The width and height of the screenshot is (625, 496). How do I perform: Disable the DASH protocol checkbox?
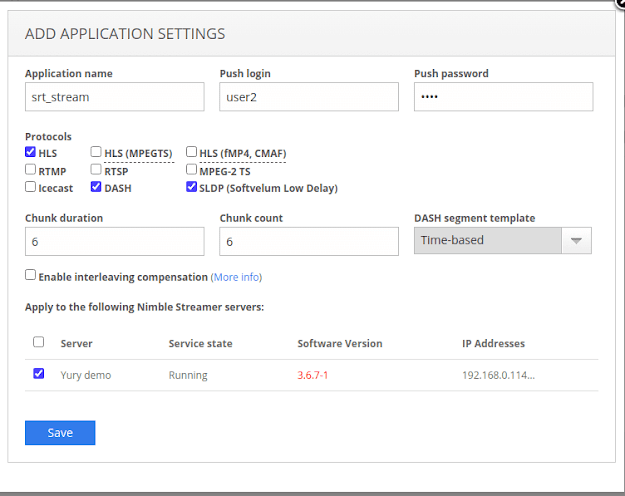click(96, 187)
